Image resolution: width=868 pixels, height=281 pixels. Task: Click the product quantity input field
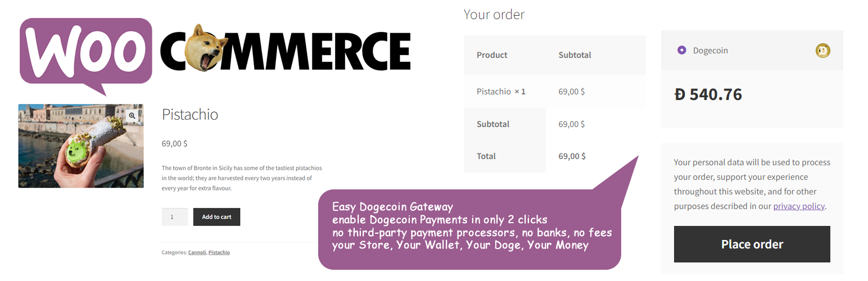click(174, 217)
